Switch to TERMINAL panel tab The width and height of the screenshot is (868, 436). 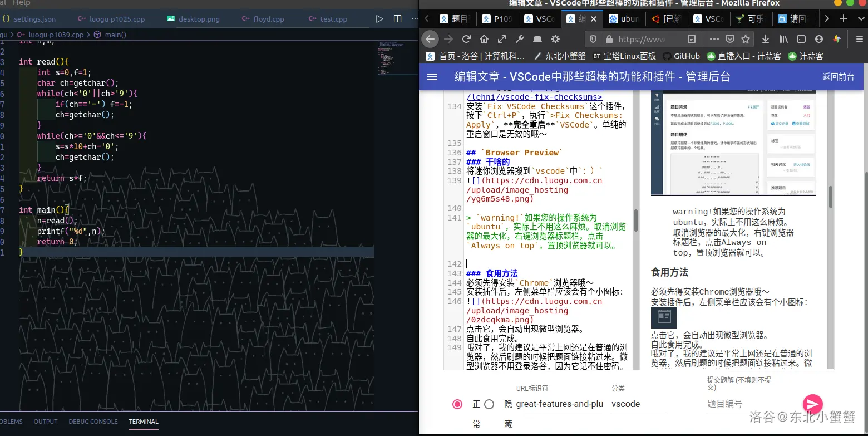point(144,422)
